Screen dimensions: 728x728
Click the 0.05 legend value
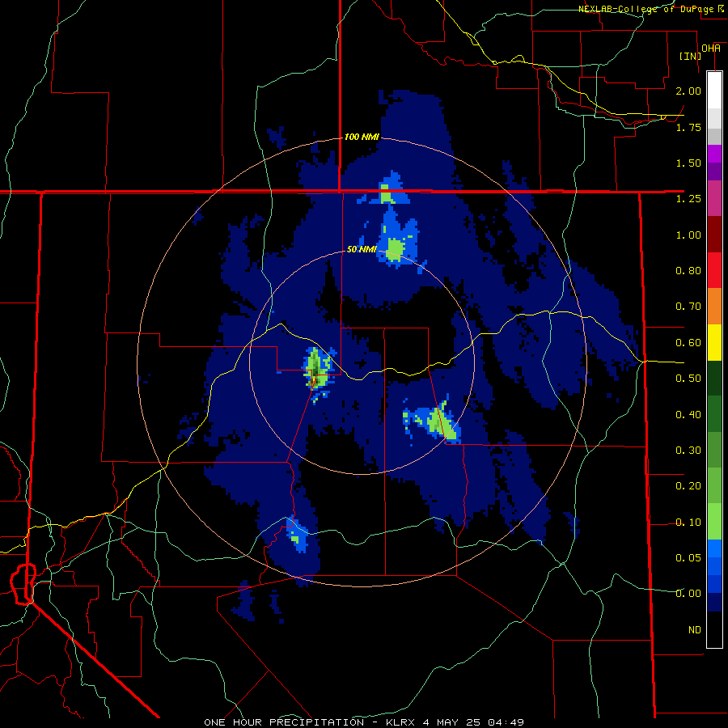click(x=688, y=557)
